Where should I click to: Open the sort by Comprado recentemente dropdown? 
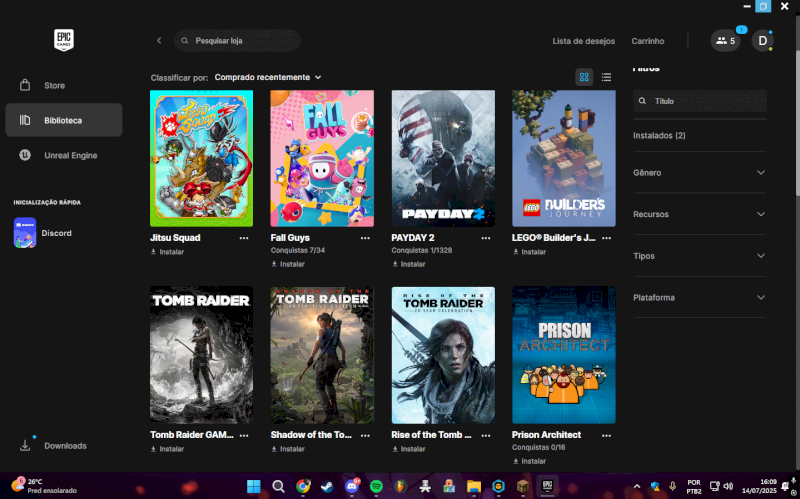click(x=268, y=77)
